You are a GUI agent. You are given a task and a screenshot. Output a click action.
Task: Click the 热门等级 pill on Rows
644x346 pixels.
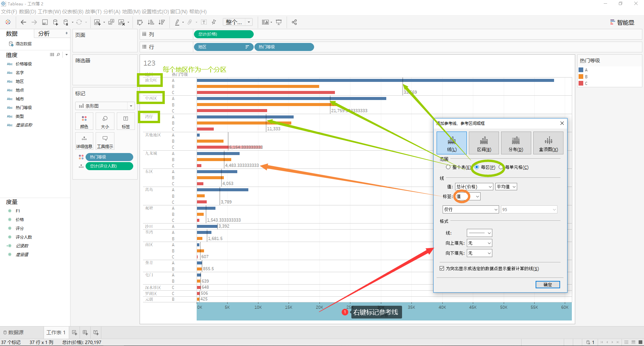284,47
